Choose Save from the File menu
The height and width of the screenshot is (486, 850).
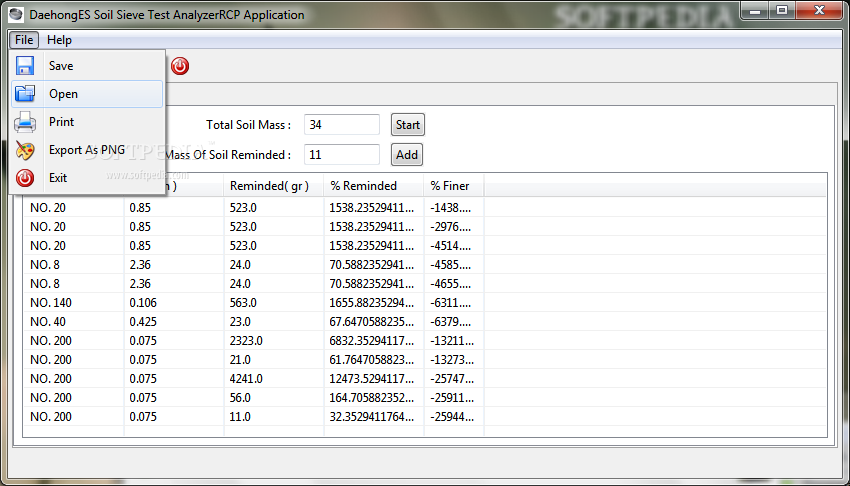pyautogui.click(x=87, y=66)
